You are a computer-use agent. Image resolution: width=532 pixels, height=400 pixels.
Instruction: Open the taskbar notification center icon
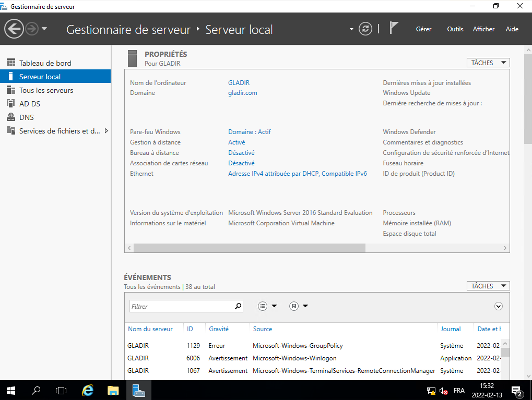coord(517,391)
